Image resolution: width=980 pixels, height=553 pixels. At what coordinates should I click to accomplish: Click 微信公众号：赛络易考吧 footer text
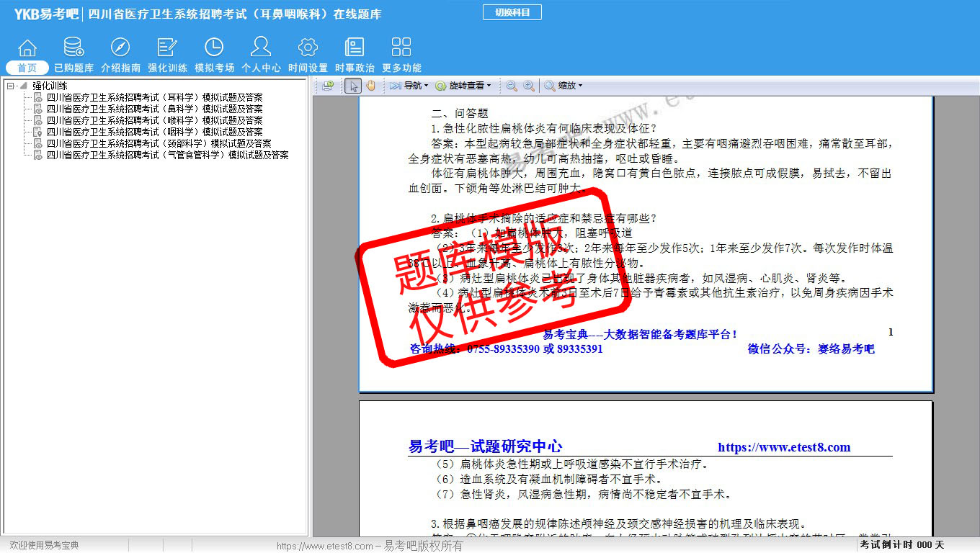pyautogui.click(x=811, y=349)
